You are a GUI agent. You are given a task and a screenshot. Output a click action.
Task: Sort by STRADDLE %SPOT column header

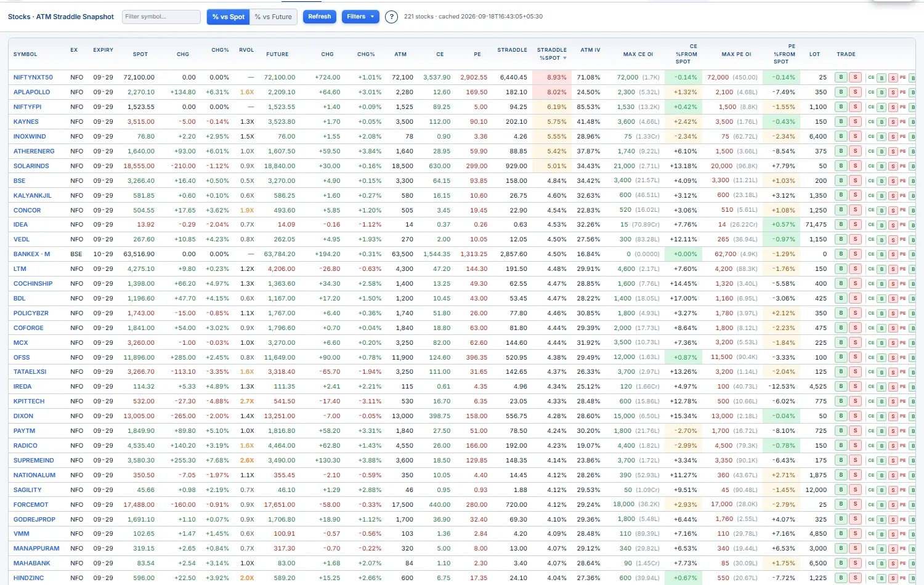coord(552,54)
